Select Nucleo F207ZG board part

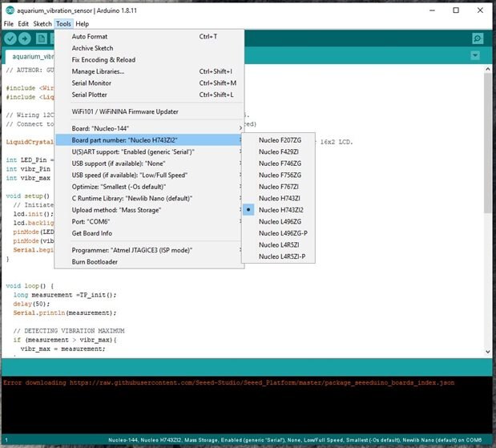(x=280, y=139)
